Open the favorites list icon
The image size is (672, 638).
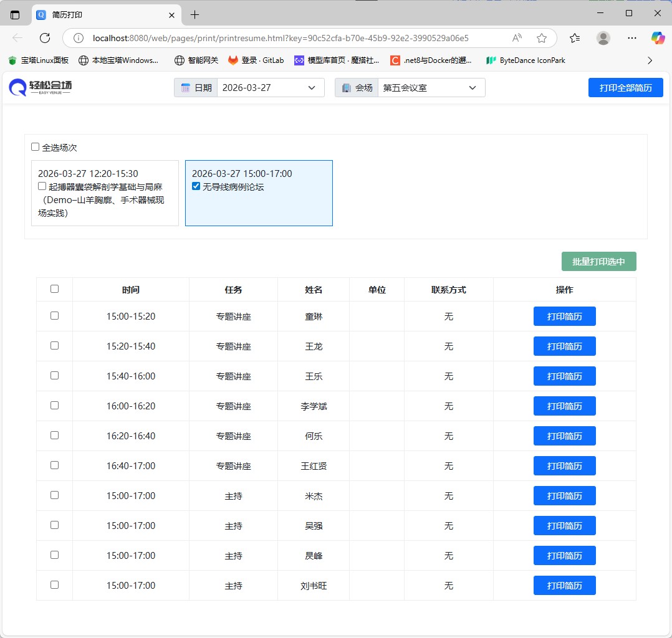(575, 38)
